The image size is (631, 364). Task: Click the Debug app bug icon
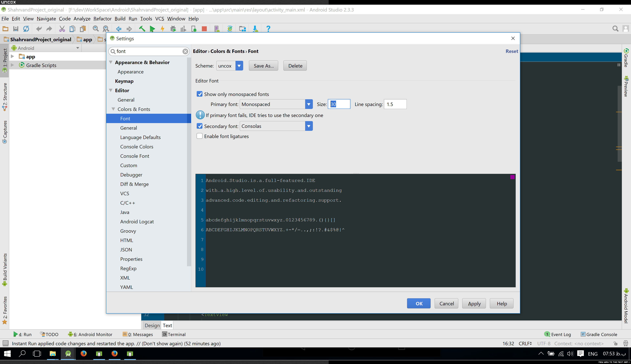pos(173,29)
